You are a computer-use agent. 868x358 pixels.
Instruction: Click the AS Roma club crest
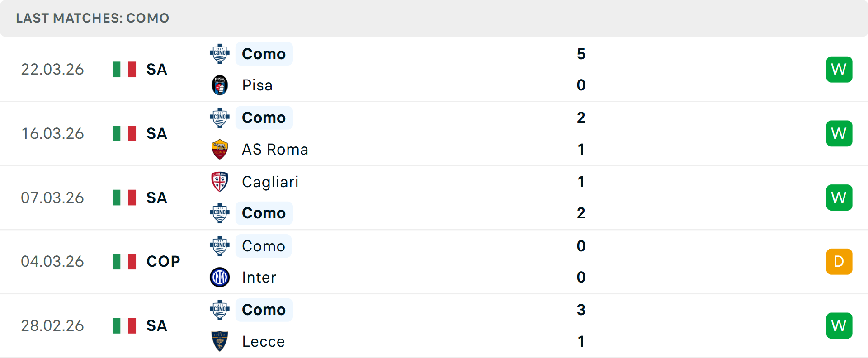coord(220,149)
